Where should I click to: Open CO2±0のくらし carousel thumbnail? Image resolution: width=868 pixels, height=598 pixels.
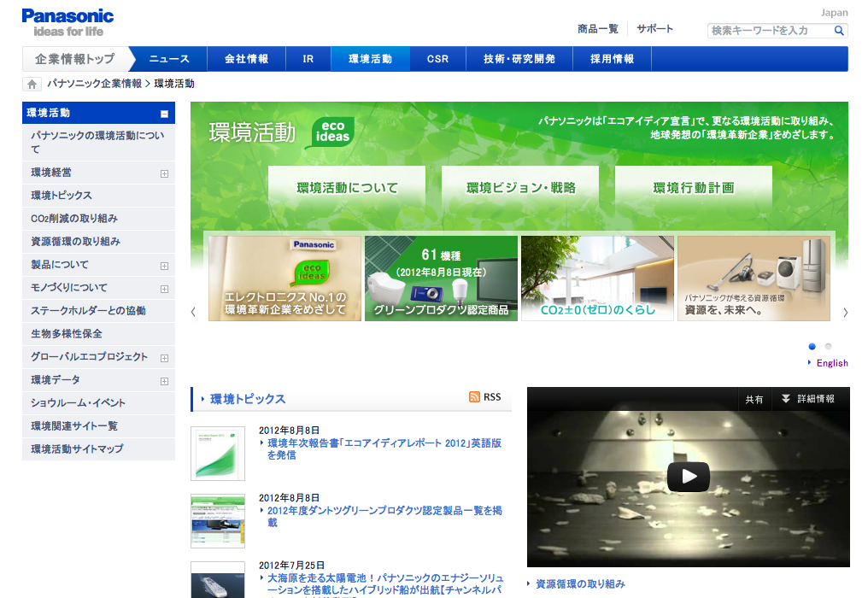(x=597, y=278)
